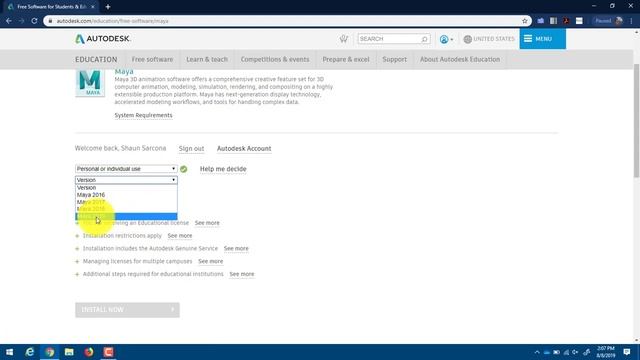Open the Support menu
Viewport: 640px width, 360px height.
(394, 60)
